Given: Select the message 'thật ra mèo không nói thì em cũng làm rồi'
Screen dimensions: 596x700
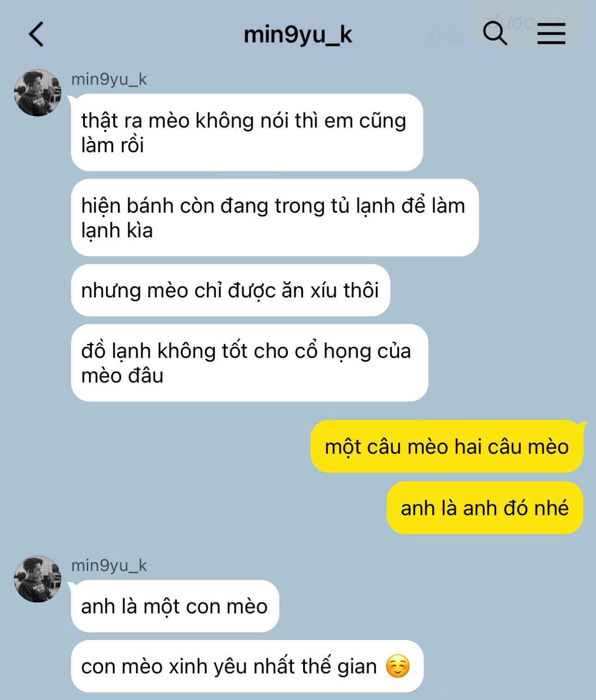Looking at the screenshot, I should 247,132.
